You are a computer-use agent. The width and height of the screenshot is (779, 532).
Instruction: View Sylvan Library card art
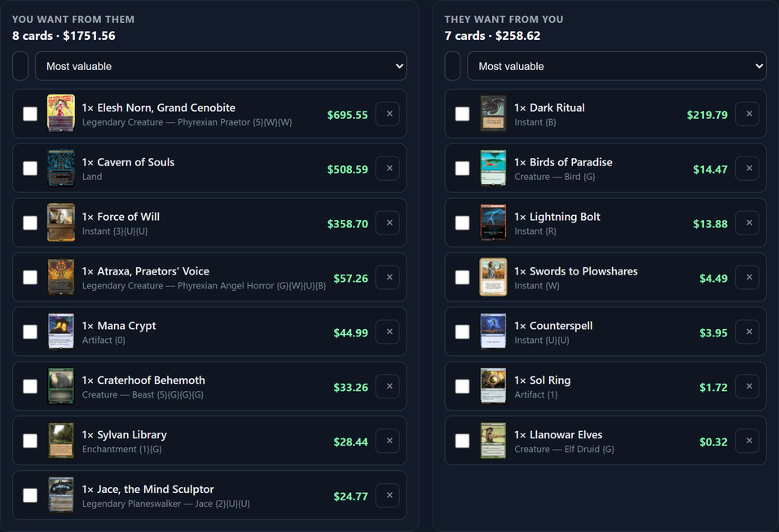[60, 440]
